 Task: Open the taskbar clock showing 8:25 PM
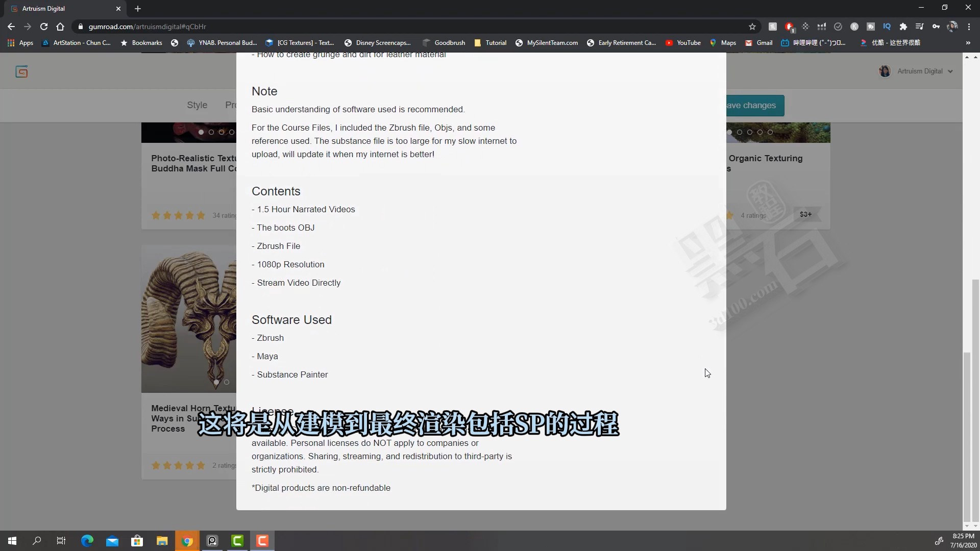[963, 541]
